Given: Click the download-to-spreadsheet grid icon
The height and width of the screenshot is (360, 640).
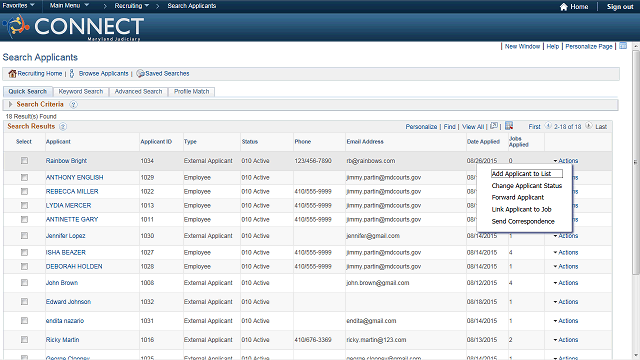Looking at the screenshot, I should click(x=509, y=126).
